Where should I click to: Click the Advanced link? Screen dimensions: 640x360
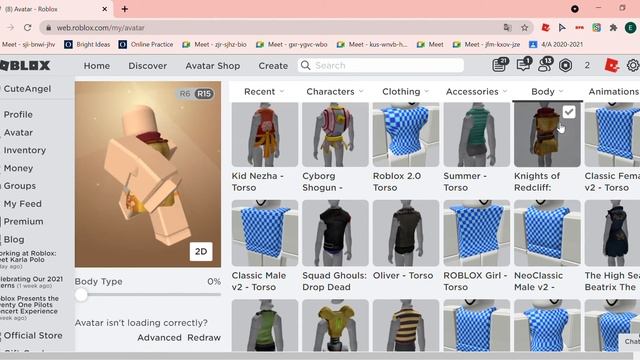(159, 338)
